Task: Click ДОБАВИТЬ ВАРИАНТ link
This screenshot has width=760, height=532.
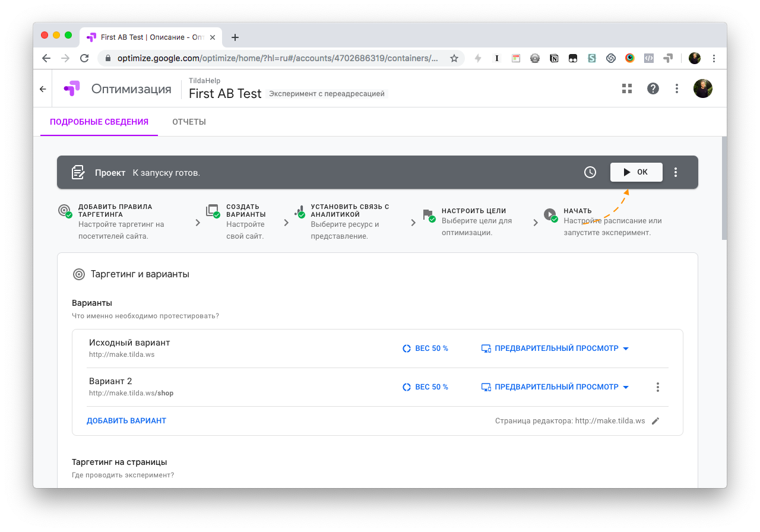Action: point(126,420)
